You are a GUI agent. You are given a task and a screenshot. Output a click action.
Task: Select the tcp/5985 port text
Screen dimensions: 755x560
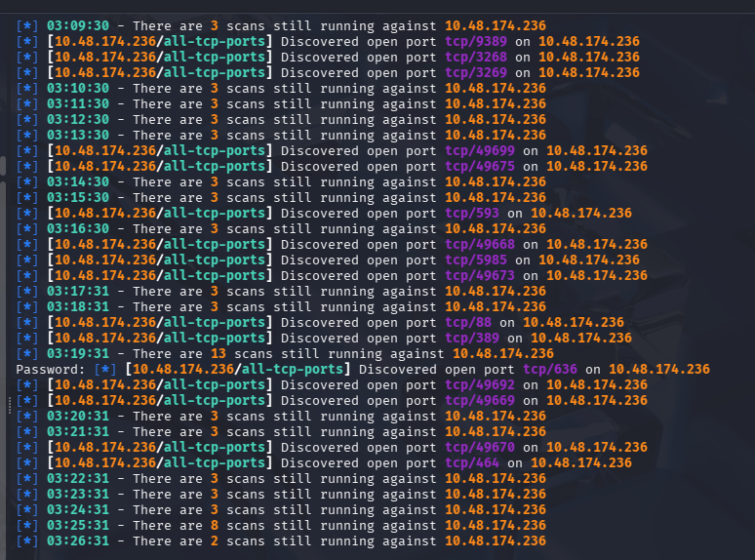pyautogui.click(x=476, y=260)
